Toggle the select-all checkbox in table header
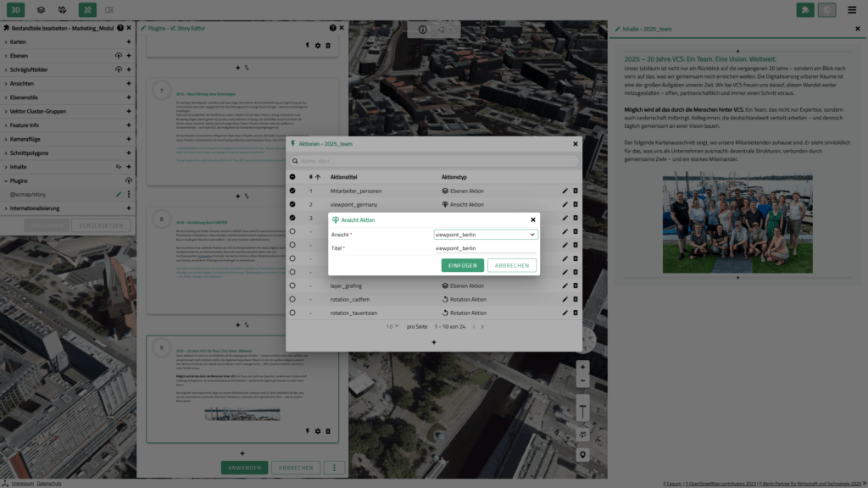This screenshot has height=488, width=868. pos(292,177)
